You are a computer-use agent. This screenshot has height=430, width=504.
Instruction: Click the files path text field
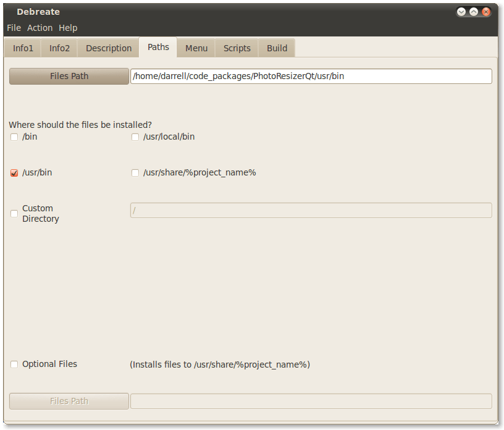point(311,76)
